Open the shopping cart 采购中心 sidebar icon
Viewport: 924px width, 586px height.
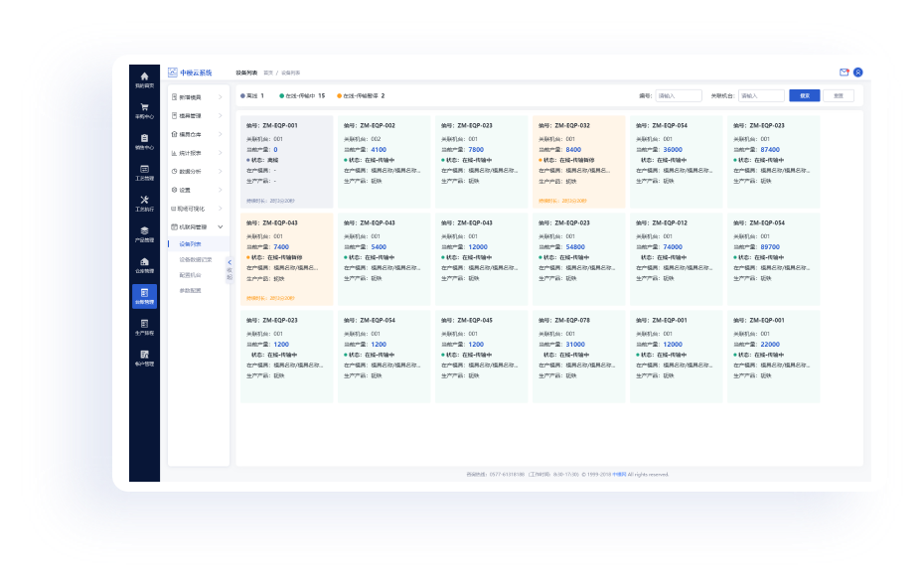[144, 107]
